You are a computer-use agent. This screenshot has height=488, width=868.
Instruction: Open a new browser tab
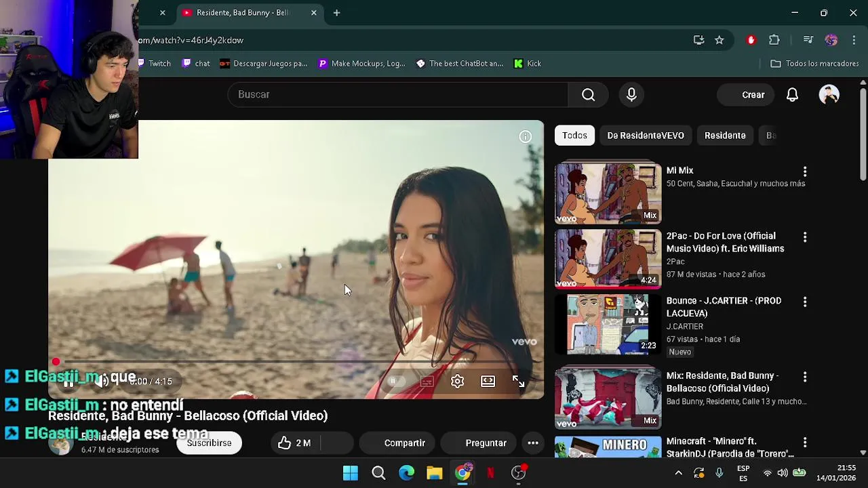coord(336,13)
